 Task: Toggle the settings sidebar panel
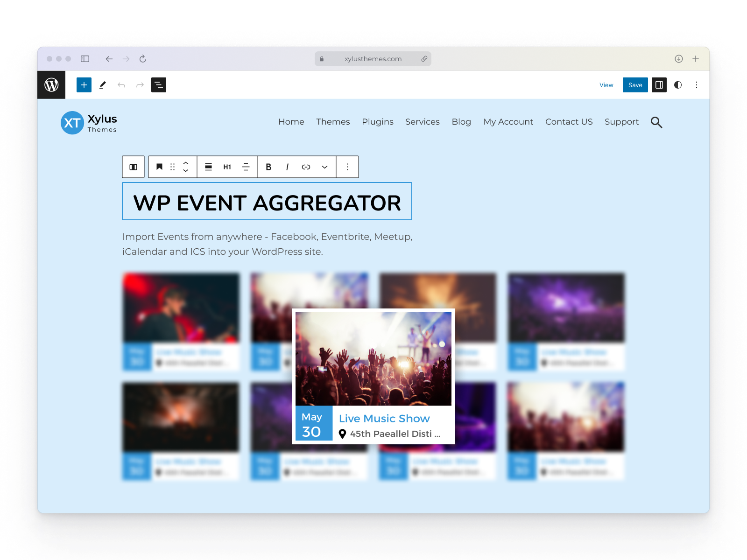click(x=659, y=85)
